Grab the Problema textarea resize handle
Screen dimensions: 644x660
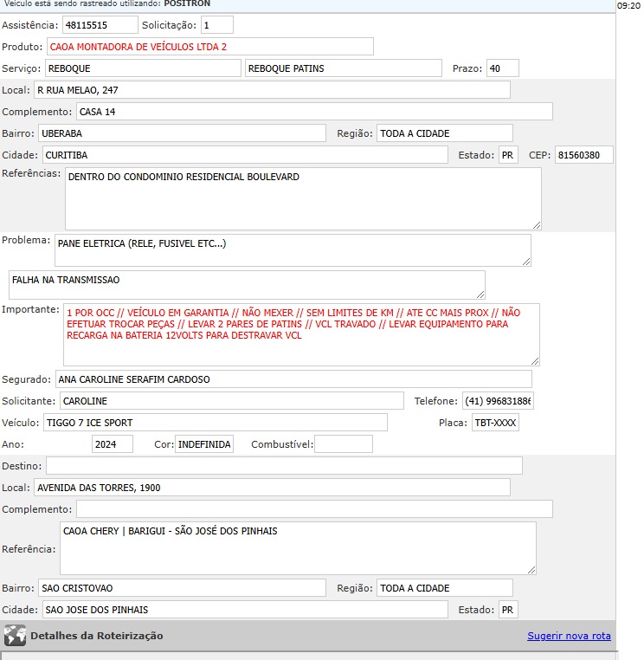[x=526, y=262]
